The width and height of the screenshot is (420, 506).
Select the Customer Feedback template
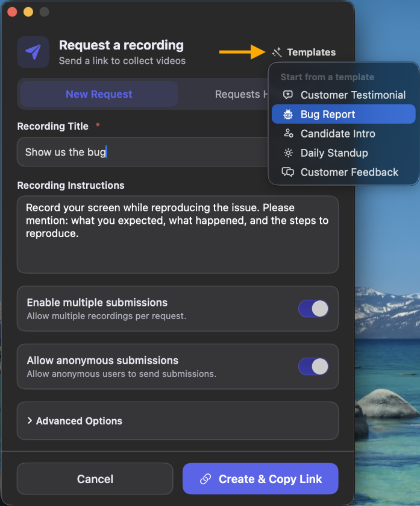tap(343, 172)
